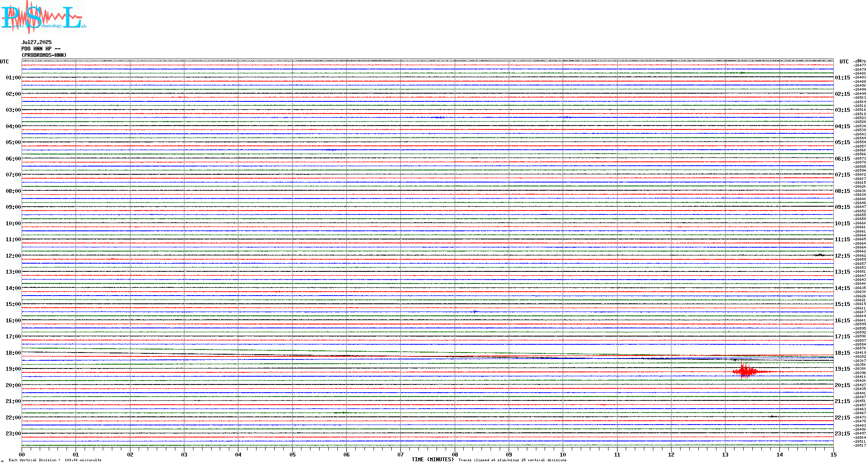The width and height of the screenshot is (868, 466).
Task: Click the Each Vertical Division microvolts note
Action: pos(55,460)
